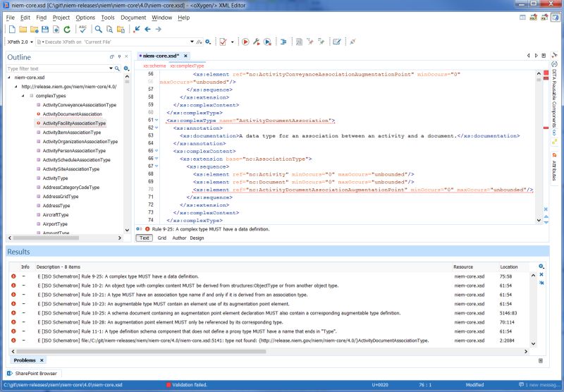This screenshot has width=564, height=392.
Task: Click the SharePoint Browser icon
Action: pyautogui.click(x=10, y=374)
